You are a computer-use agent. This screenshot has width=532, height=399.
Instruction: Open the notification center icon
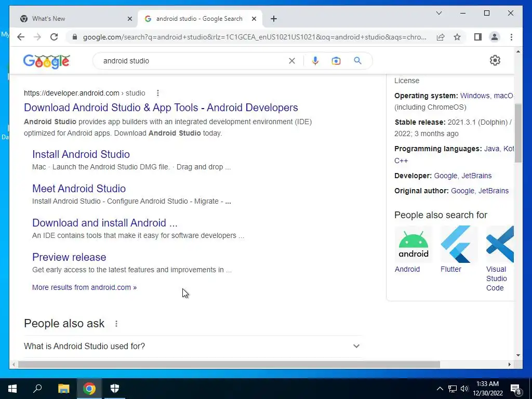(516, 389)
